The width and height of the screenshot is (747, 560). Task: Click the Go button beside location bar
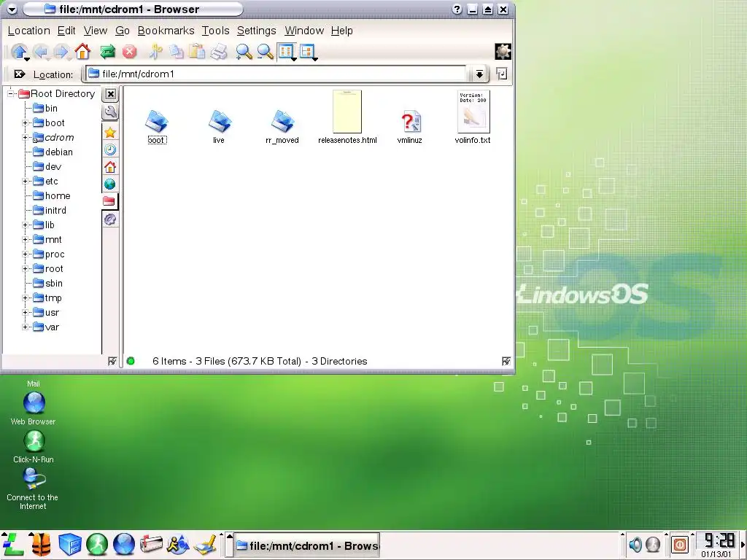click(x=501, y=74)
